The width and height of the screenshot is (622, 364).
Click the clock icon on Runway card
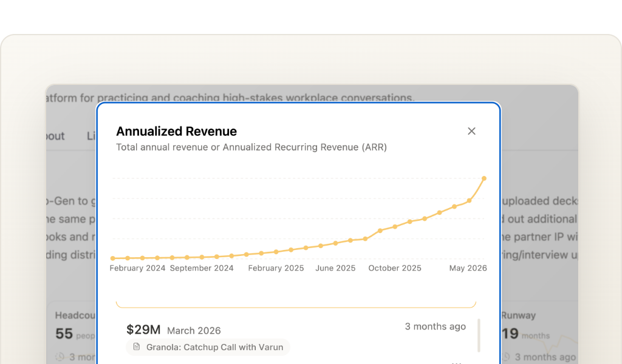click(506, 357)
